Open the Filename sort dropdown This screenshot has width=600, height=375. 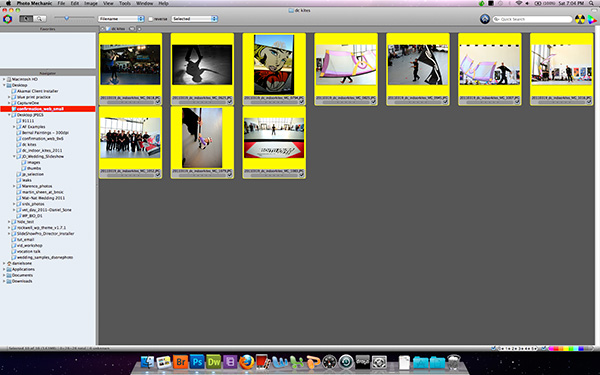coord(121,18)
